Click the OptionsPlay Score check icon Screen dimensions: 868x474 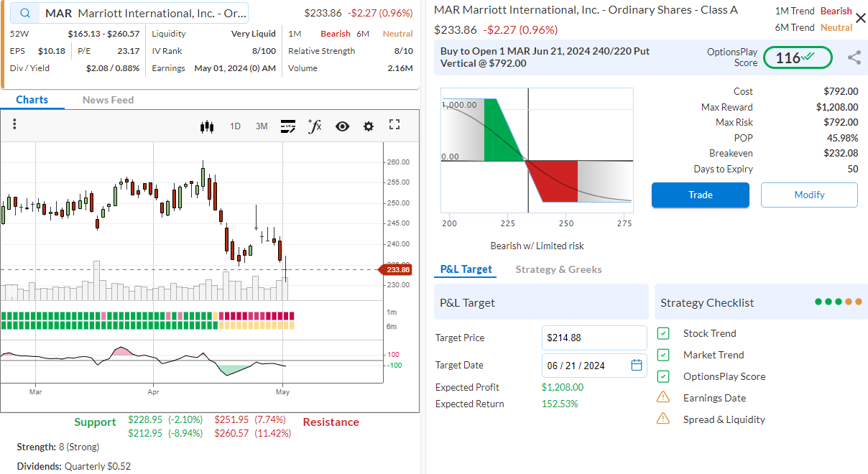(x=664, y=376)
